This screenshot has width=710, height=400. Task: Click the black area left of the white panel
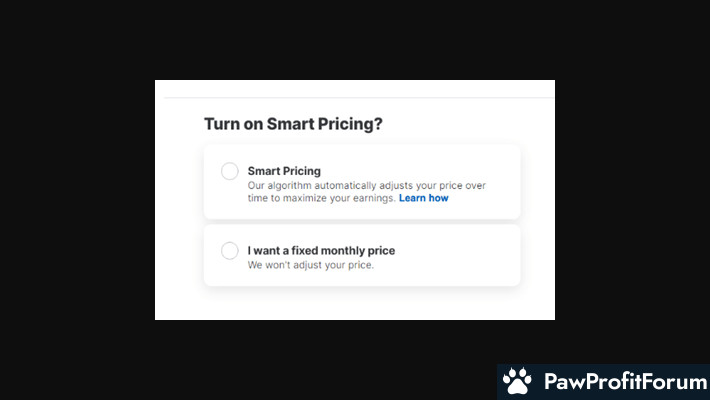coord(77,200)
